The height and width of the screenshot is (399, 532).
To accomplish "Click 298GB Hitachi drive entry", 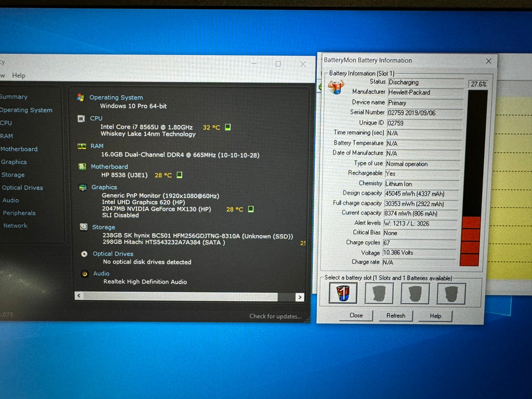I will (x=164, y=242).
